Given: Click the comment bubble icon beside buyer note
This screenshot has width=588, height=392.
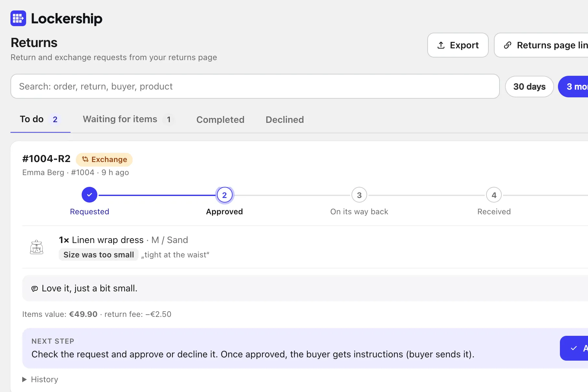Looking at the screenshot, I should pos(35,288).
